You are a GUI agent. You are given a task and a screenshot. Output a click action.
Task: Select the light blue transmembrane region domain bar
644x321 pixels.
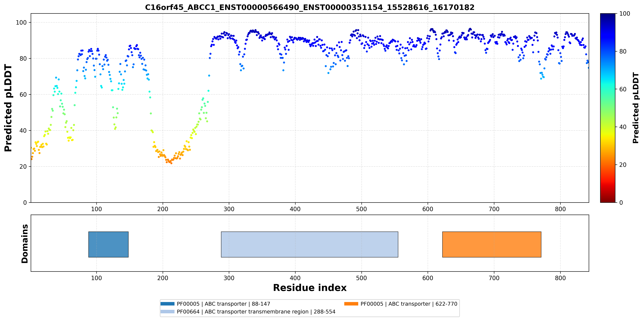(x=310, y=244)
